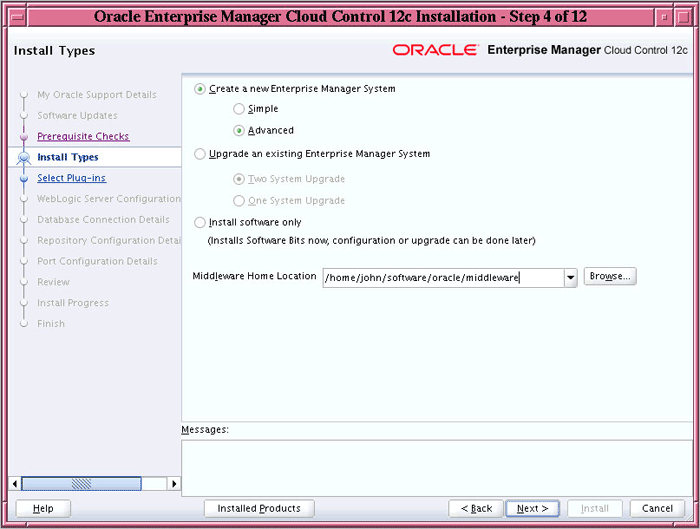
Task: Select the Install Types step in sidebar
Action: point(68,157)
